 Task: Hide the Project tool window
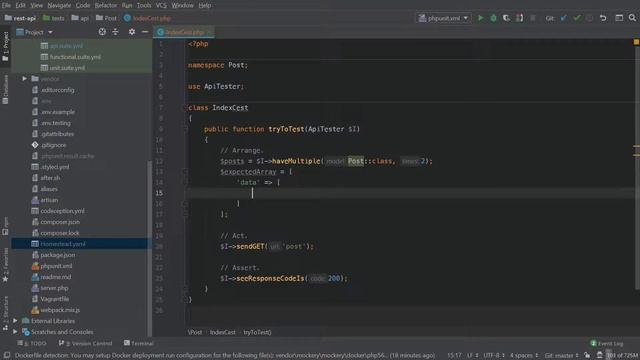145,32
